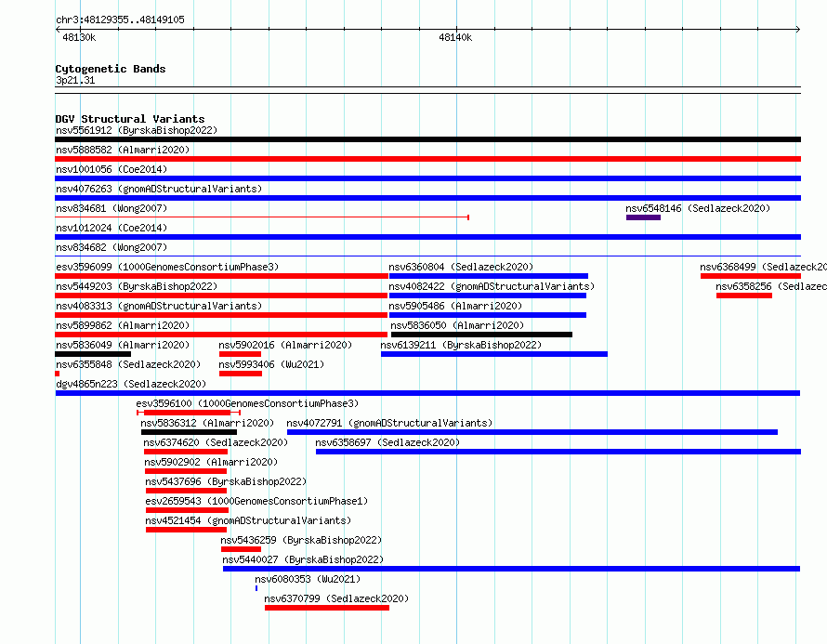The width and height of the screenshot is (827, 644).
Task: Select the black nsv5836312 variant bar
Action: 189,432
